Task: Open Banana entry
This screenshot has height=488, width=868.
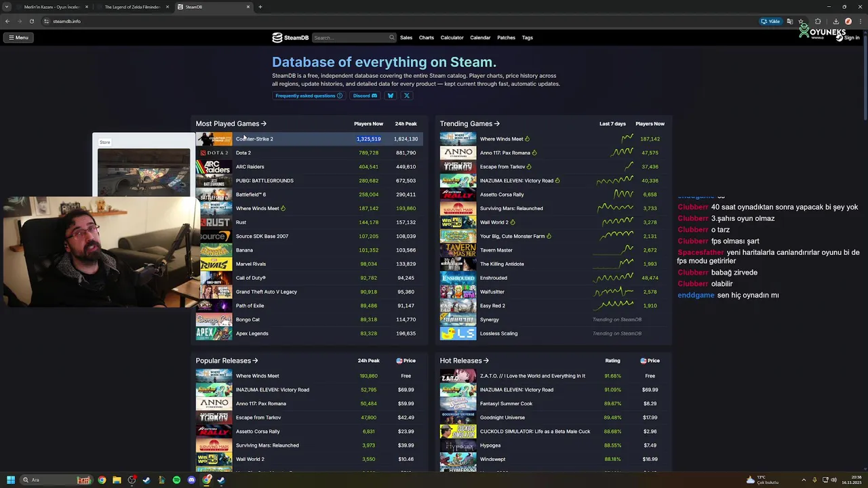Action: [244, 250]
